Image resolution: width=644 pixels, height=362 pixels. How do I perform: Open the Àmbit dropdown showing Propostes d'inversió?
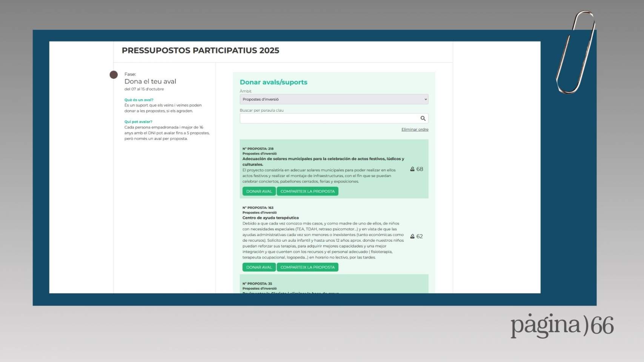[334, 100]
